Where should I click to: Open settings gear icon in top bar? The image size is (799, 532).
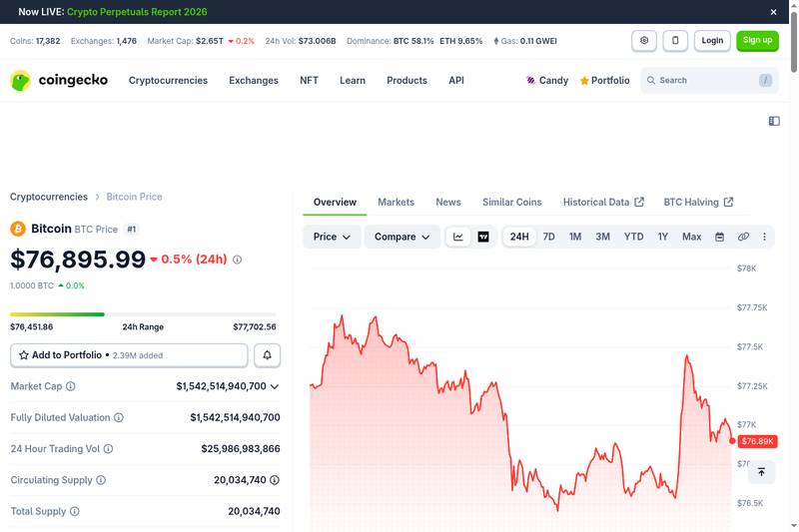[644, 40]
